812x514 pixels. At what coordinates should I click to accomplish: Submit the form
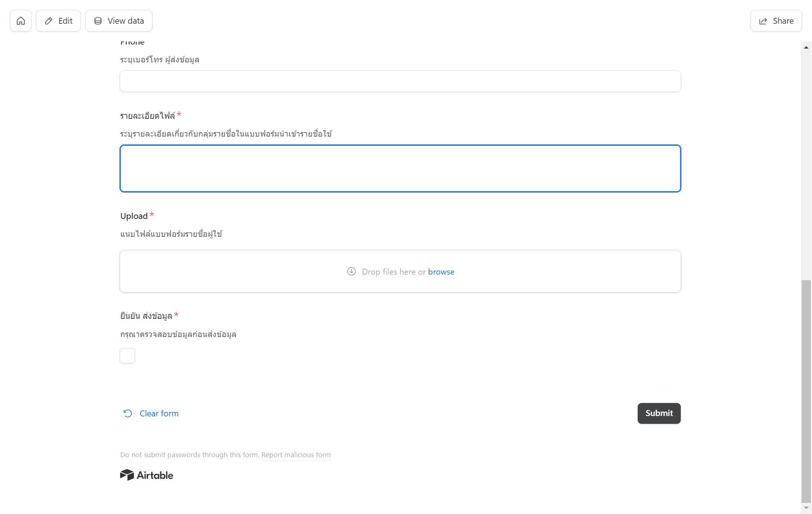pos(659,413)
